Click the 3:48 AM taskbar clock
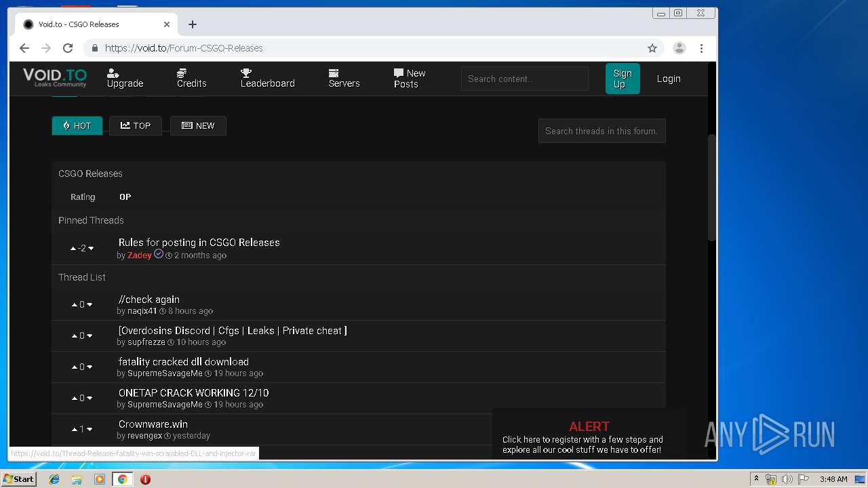The height and width of the screenshot is (488, 868). (x=833, y=479)
